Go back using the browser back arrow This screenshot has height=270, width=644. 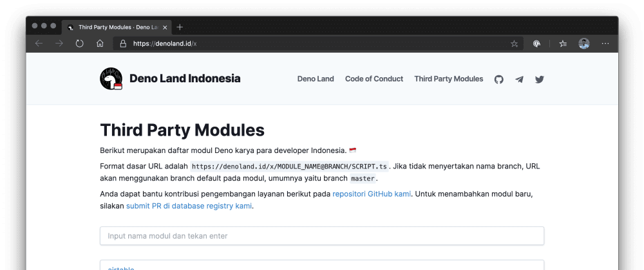(39, 44)
